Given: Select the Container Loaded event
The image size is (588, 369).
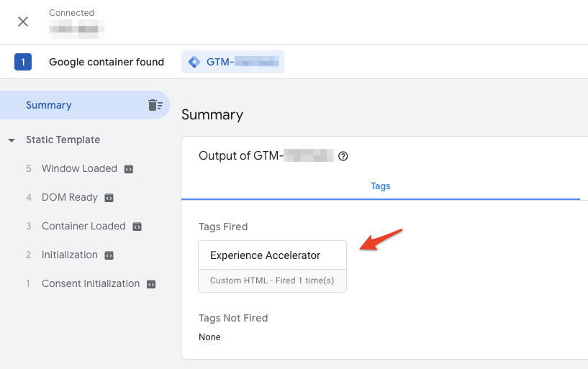Looking at the screenshot, I should [x=83, y=227].
